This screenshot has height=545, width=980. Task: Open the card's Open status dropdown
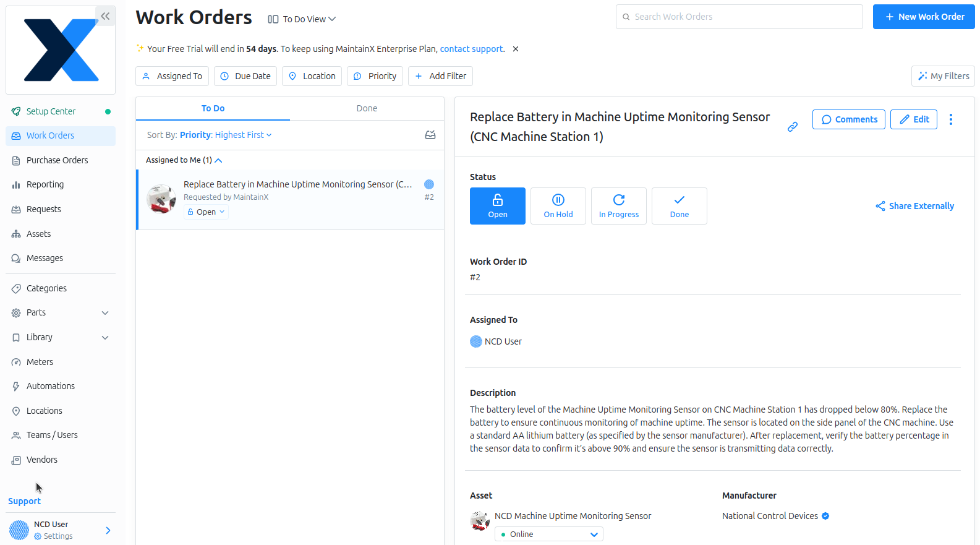pos(206,212)
